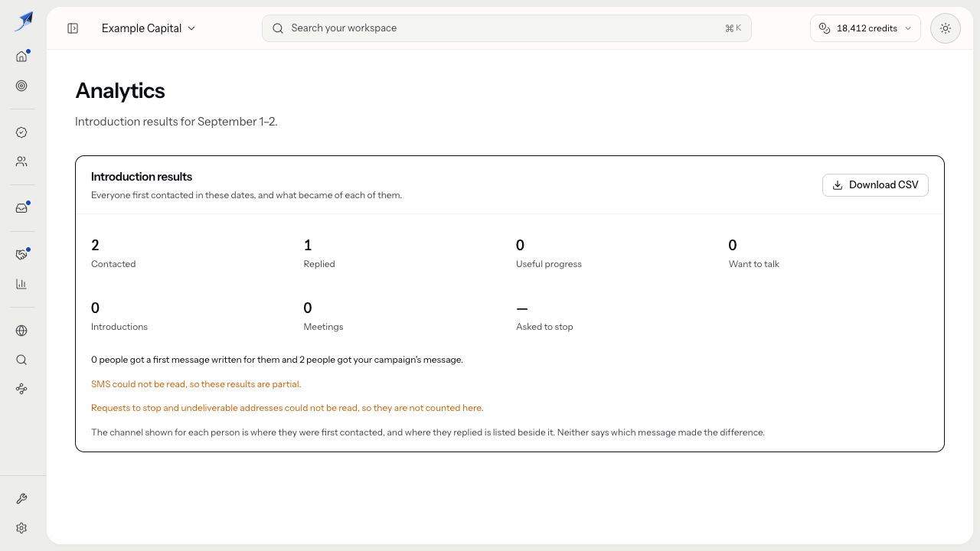Click the Analytics page heading
The image size is (980, 551).
(120, 90)
